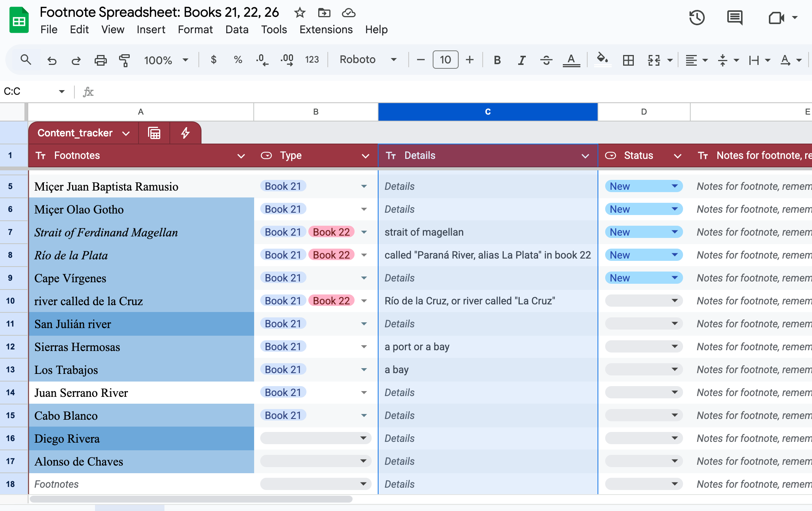Open the fill color paint bucket

pyautogui.click(x=602, y=59)
